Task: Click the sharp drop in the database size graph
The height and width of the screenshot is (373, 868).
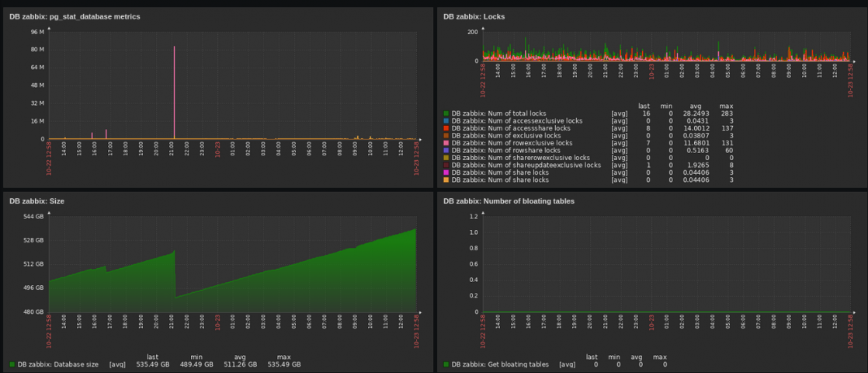Action: (175, 272)
